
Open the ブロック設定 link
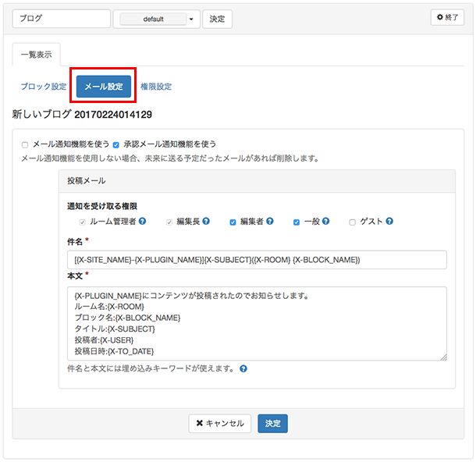click(x=43, y=87)
